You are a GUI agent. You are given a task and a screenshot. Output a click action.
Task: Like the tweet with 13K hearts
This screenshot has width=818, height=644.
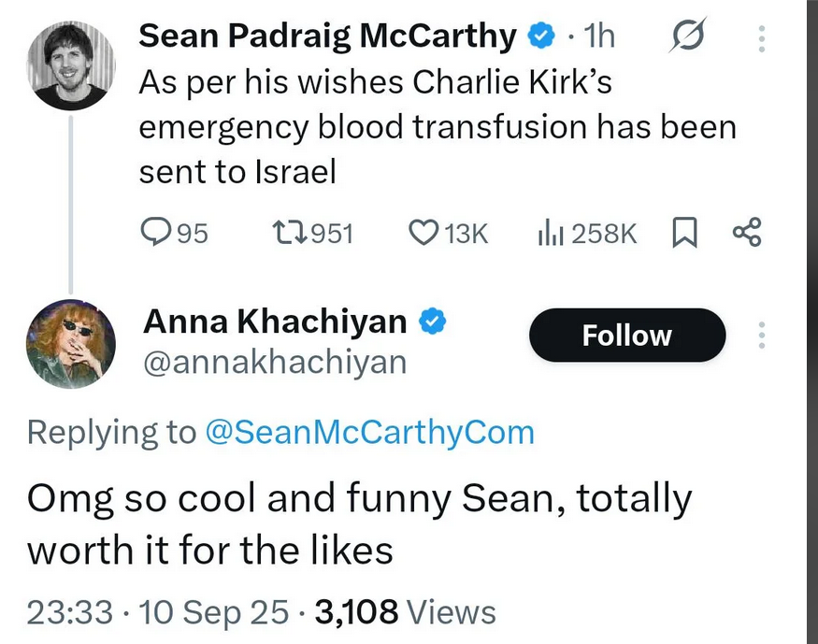point(423,233)
